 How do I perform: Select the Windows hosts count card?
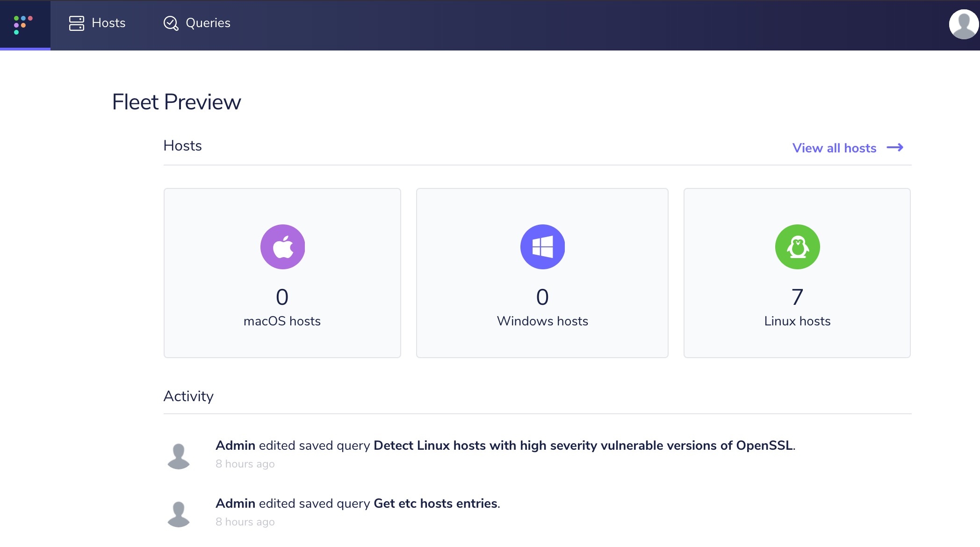tap(542, 273)
